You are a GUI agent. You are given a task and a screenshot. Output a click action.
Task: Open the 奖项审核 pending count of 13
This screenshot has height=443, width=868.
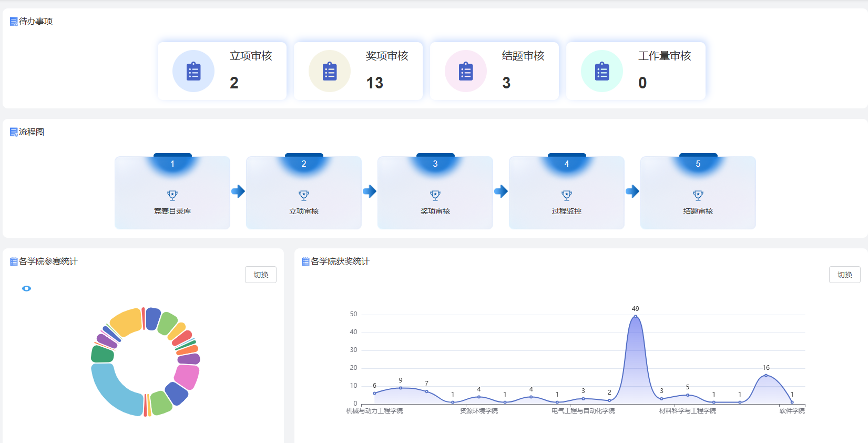tap(375, 83)
